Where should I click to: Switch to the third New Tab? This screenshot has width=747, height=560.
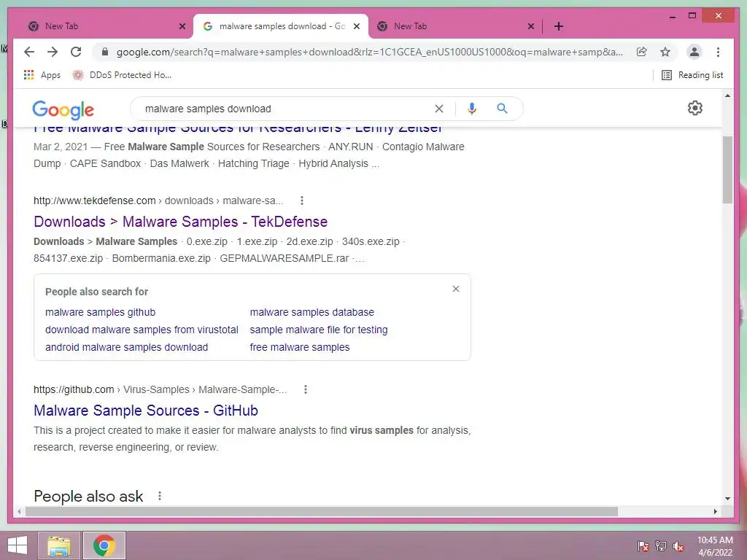pos(455,26)
